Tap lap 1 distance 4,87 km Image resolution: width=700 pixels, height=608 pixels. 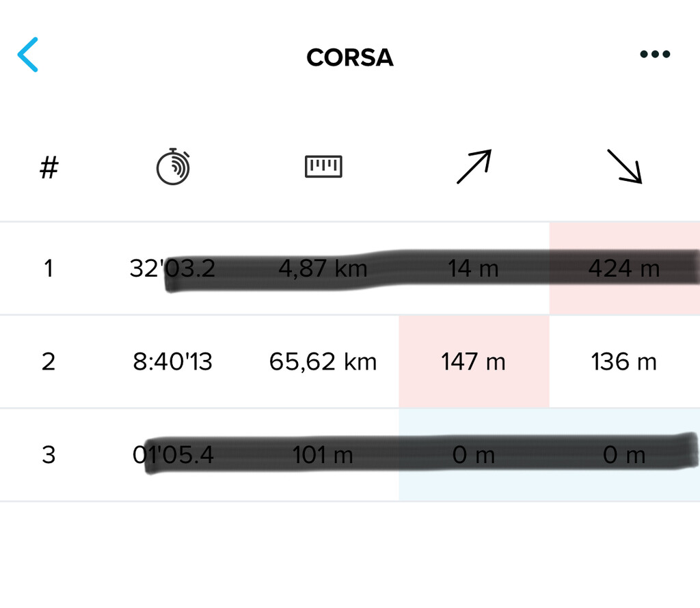[323, 268]
